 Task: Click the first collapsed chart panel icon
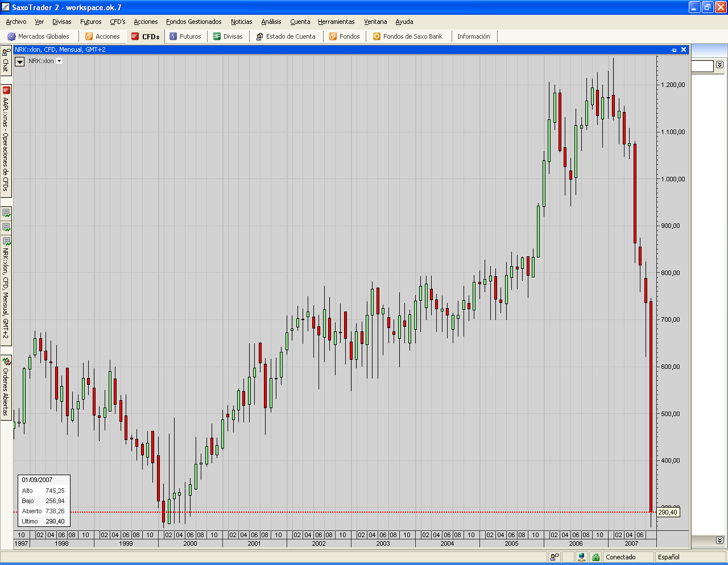[x=6, y=213]
